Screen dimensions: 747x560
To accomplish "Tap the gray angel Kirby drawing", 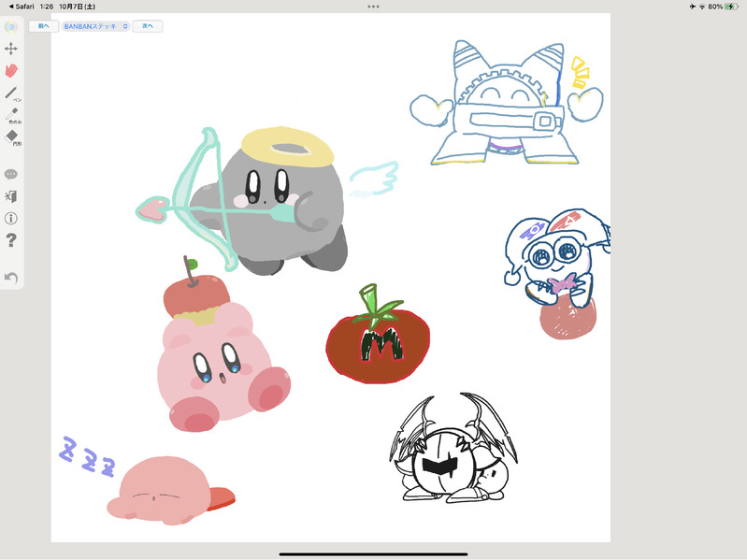I will [x=266, y=200].
